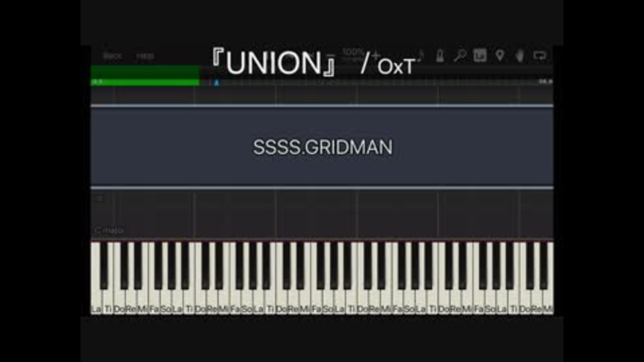Open the C major key label
The width and height of the screenshot is (644, 362).
(109, 230)
